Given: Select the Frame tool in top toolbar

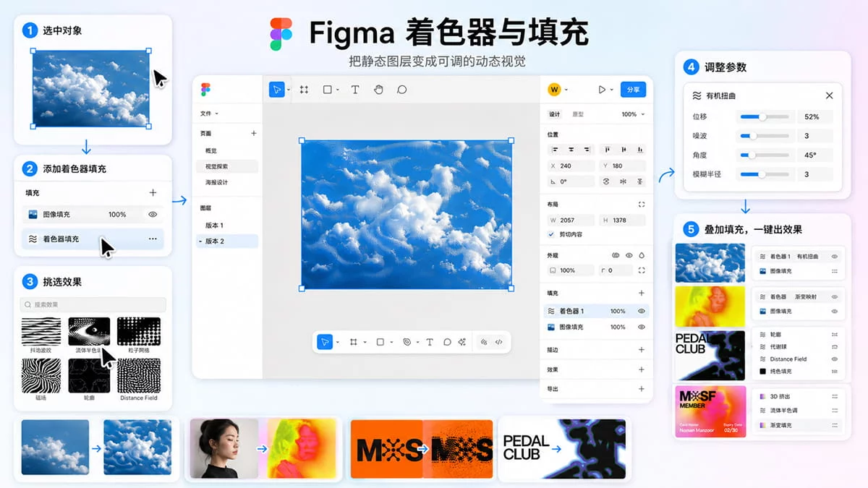Looking at the screenshot, I should pos(305,90).
